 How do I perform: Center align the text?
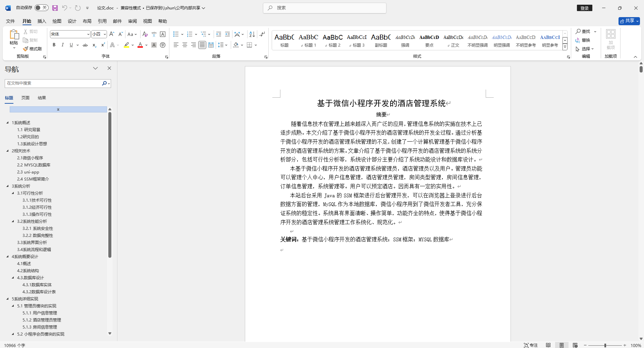[x=184, y=45]
